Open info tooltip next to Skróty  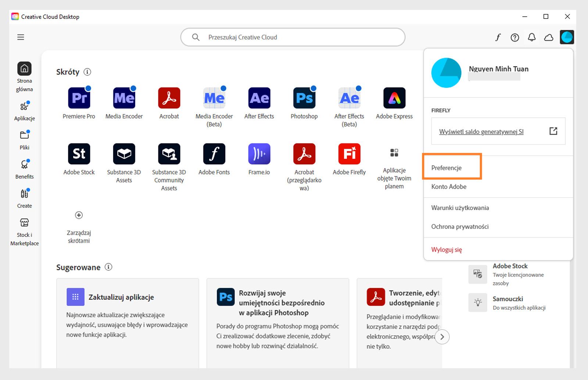click(x=87, y=72)
